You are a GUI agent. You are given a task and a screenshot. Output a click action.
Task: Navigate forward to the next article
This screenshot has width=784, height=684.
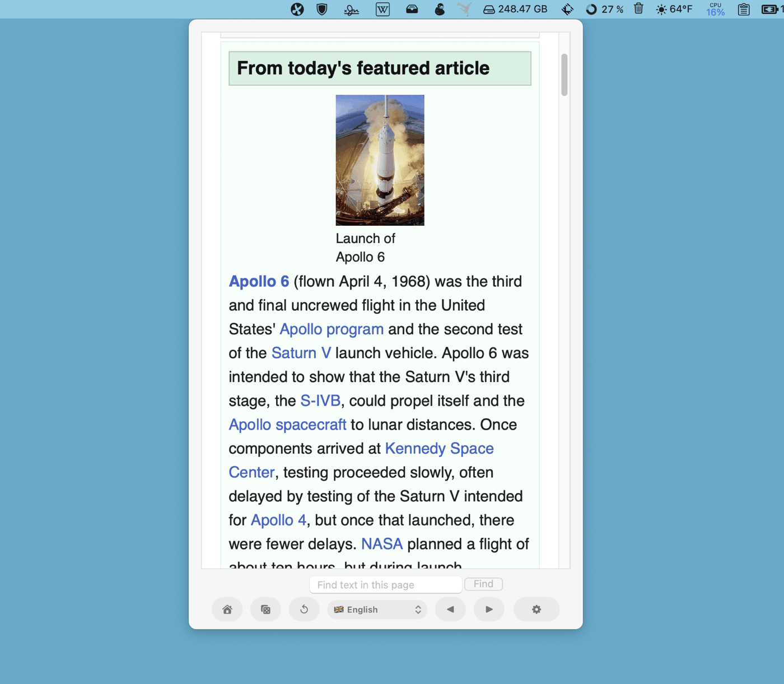coord(488,609)
